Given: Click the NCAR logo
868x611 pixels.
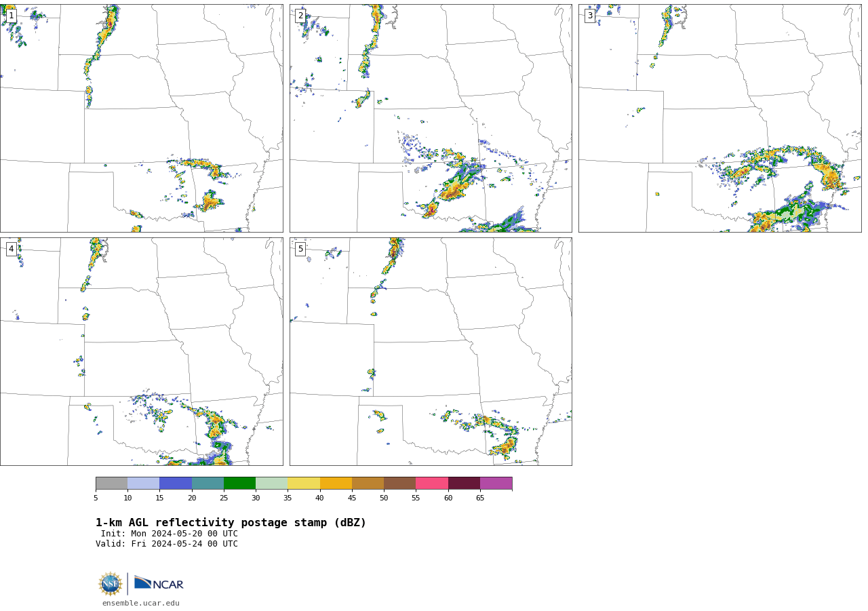Looking at the screenshot, I should [159, 583].
